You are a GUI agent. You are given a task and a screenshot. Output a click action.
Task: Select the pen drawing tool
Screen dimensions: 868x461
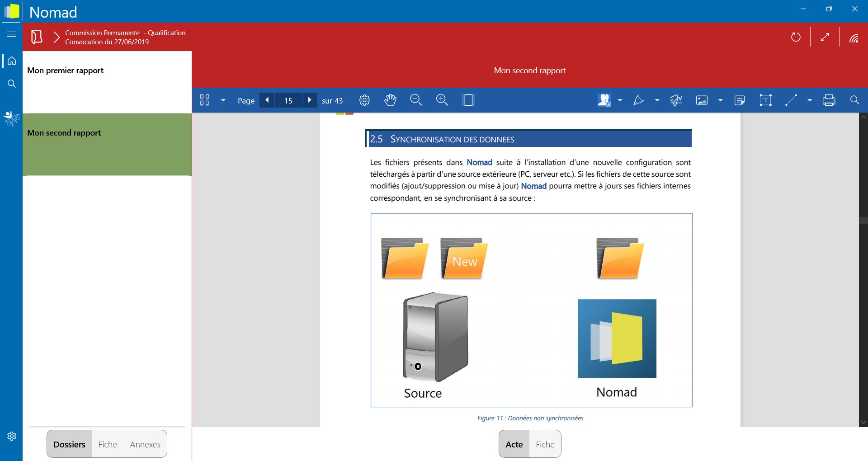click(x=638, y=100)
